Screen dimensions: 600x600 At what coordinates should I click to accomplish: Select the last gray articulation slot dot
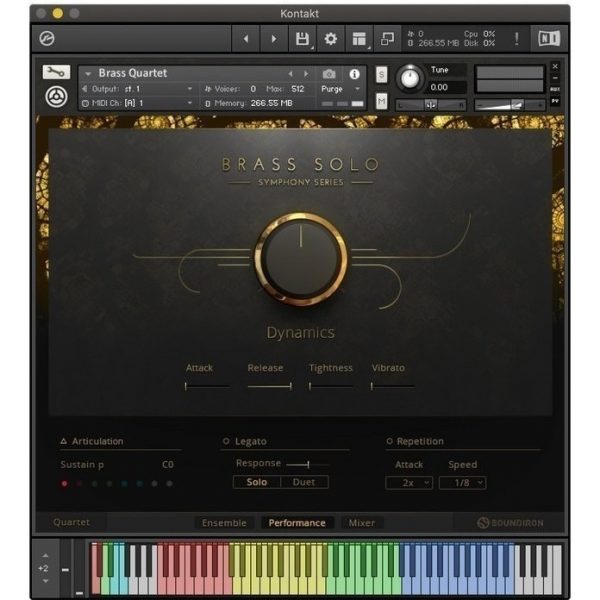pos(170,484)
